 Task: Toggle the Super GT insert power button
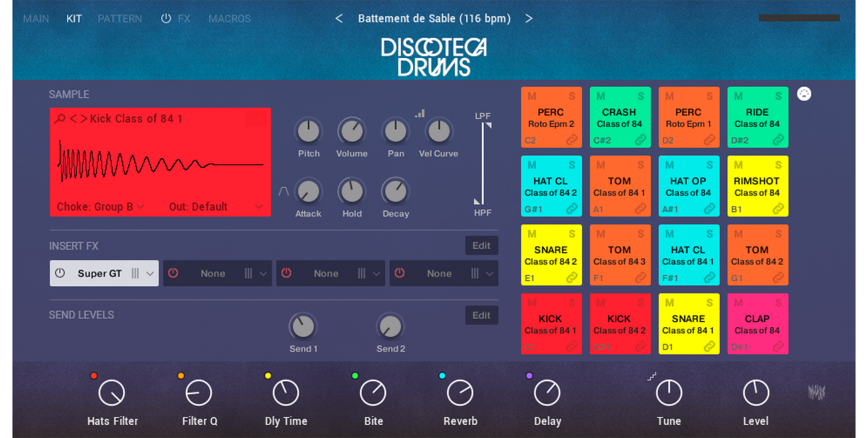60,273
